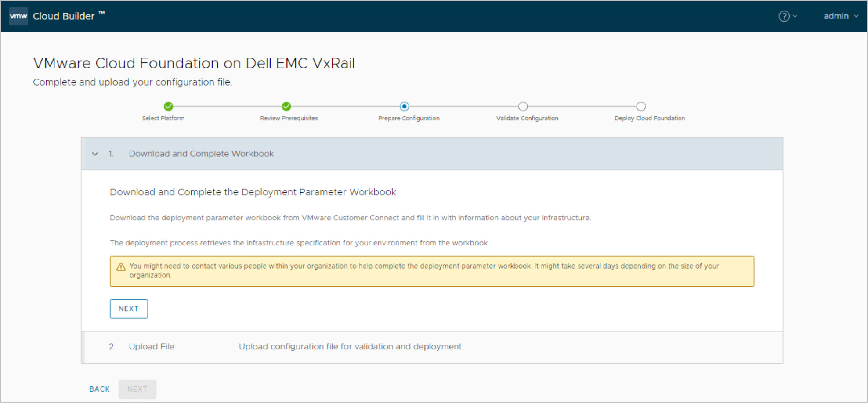Select the Validate Configuration step circle
The width and height of the screenshot is (868, 403).
[x=523, y=106]
